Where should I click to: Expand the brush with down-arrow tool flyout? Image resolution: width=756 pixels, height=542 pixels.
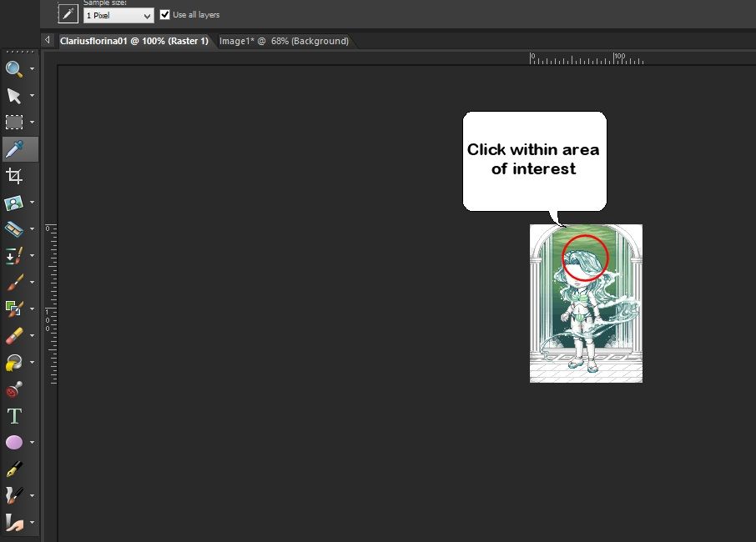[32, 256]
